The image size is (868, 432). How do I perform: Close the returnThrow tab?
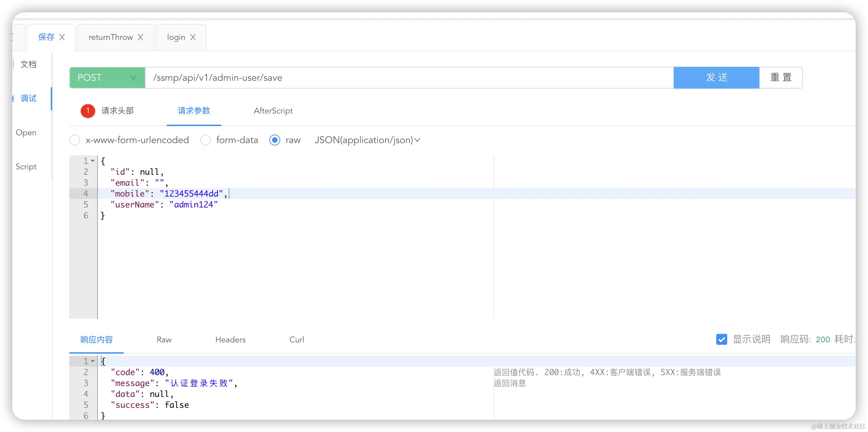pyautogui.click(x=140, y=37)
